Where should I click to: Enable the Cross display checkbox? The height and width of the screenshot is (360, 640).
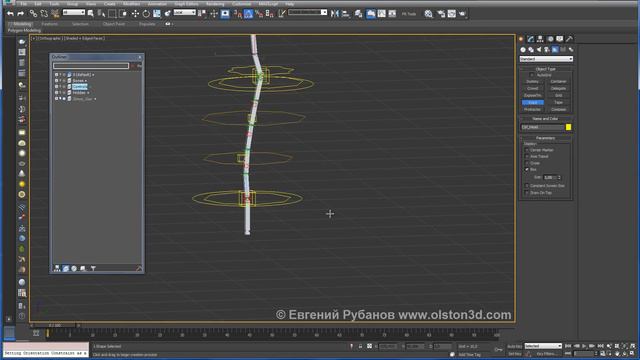[x=527, y=163]
